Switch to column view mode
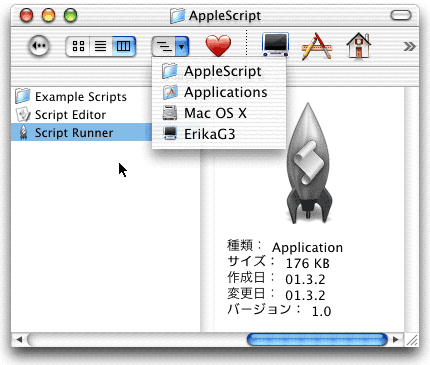Viewport: 430px width, 365px height. pyautogui.click(x=124, y=46)
